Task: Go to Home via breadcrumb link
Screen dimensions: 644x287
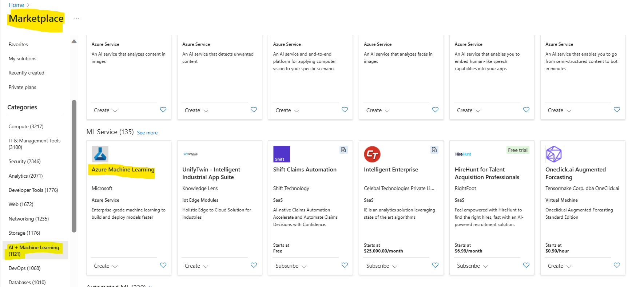Action: point(16,5)
